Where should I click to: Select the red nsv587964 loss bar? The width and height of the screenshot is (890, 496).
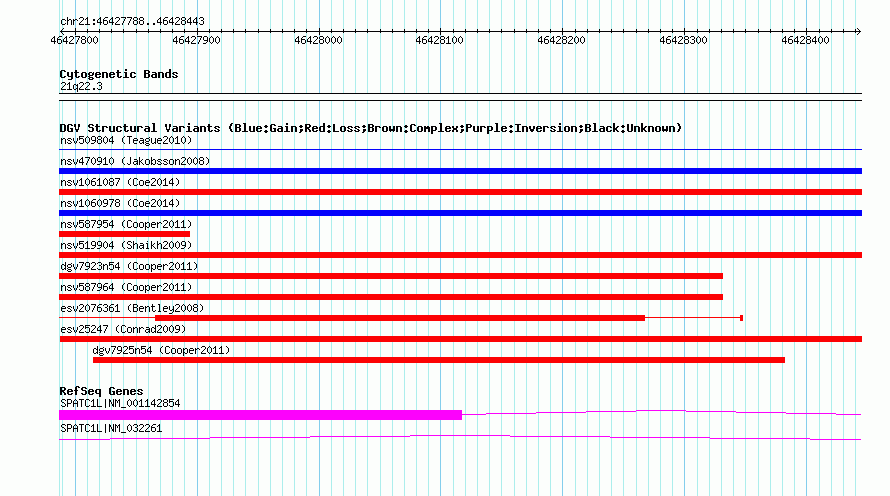[x=391, y=297]
